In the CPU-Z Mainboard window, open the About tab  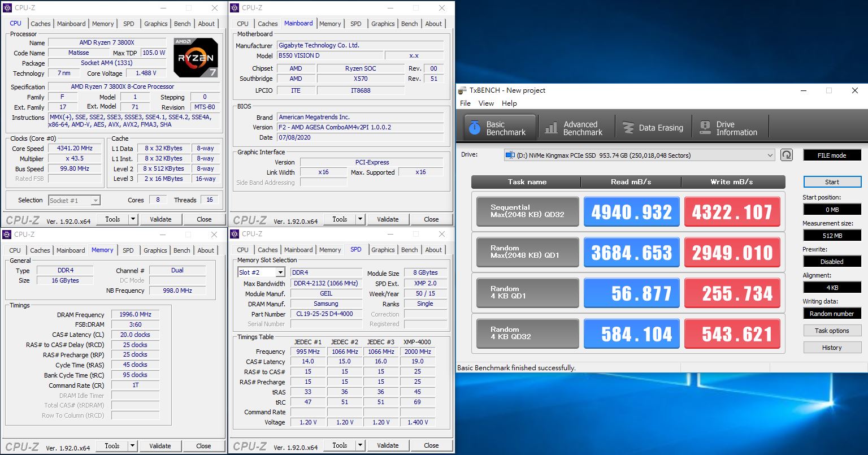[x=433, y=24]
